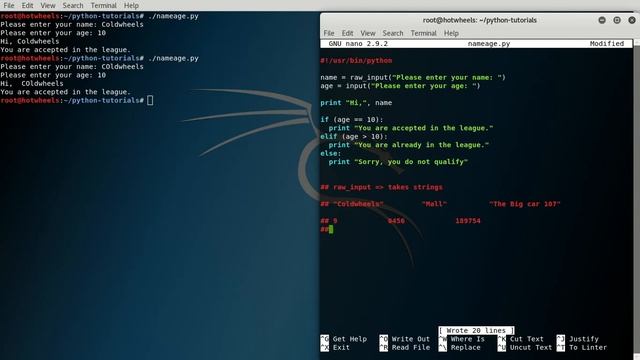Open Search menu in background terminal

[73, 5]
